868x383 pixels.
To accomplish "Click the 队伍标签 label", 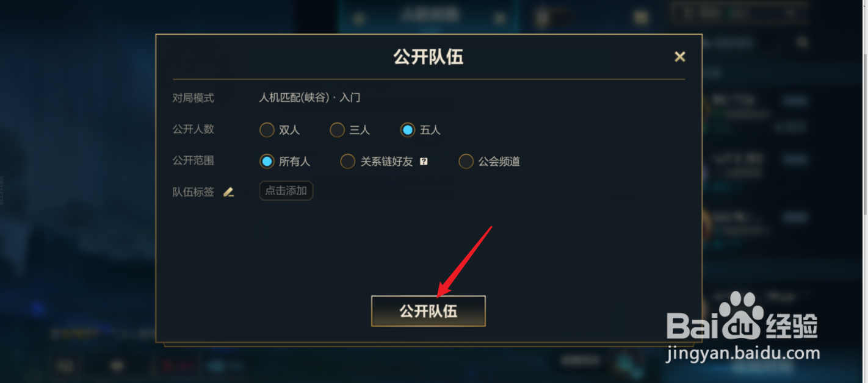I will point(193,191).
